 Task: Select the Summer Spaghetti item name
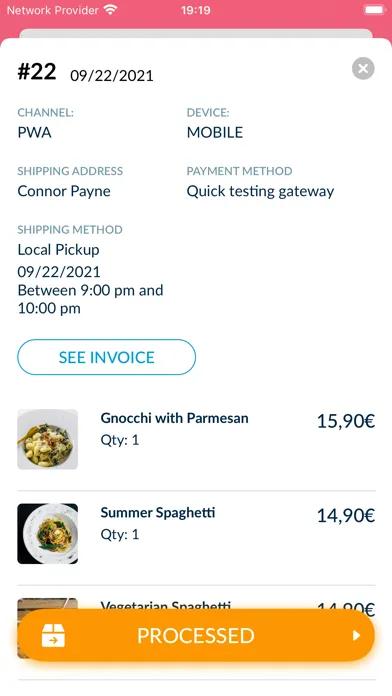pos(158,513)
